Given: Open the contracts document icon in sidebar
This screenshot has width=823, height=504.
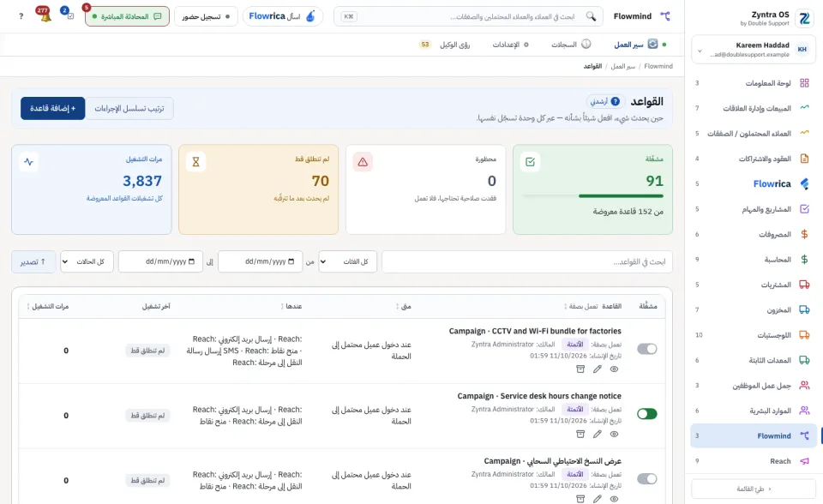Looking at the screenshot, I should [804, 159].
